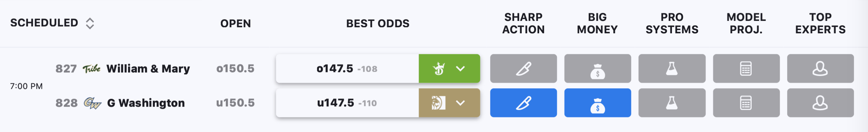Click William & Mary sharp action knife icon
The height and width of the screenshot is (132, 868).
point(523,68)
